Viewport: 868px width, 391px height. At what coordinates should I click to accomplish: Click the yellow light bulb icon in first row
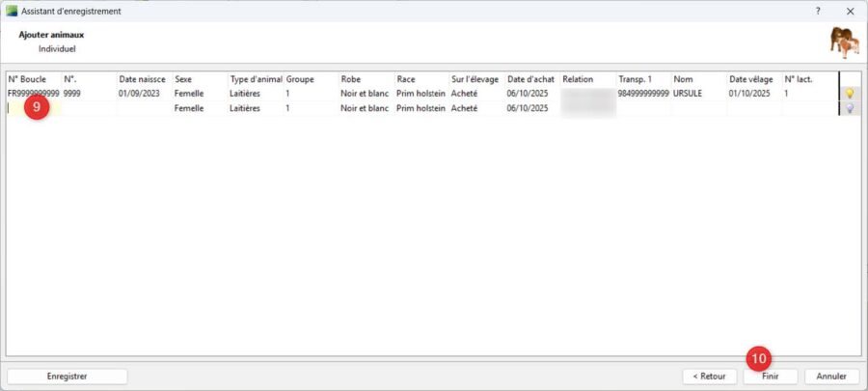850,95
